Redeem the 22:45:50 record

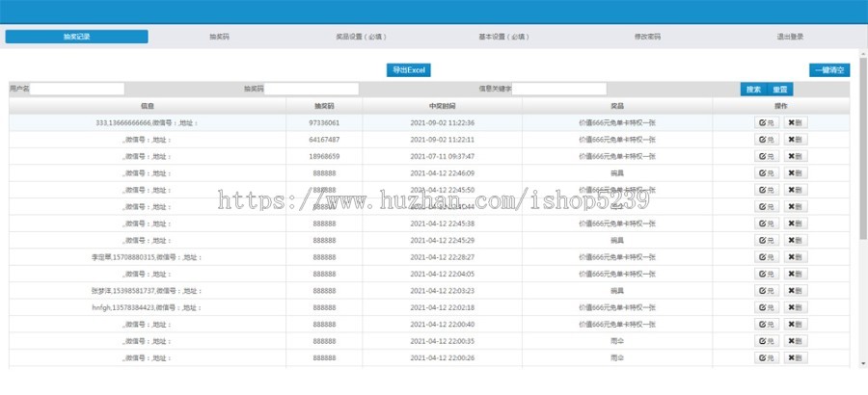pyautogui.click(x=768, y=190)
